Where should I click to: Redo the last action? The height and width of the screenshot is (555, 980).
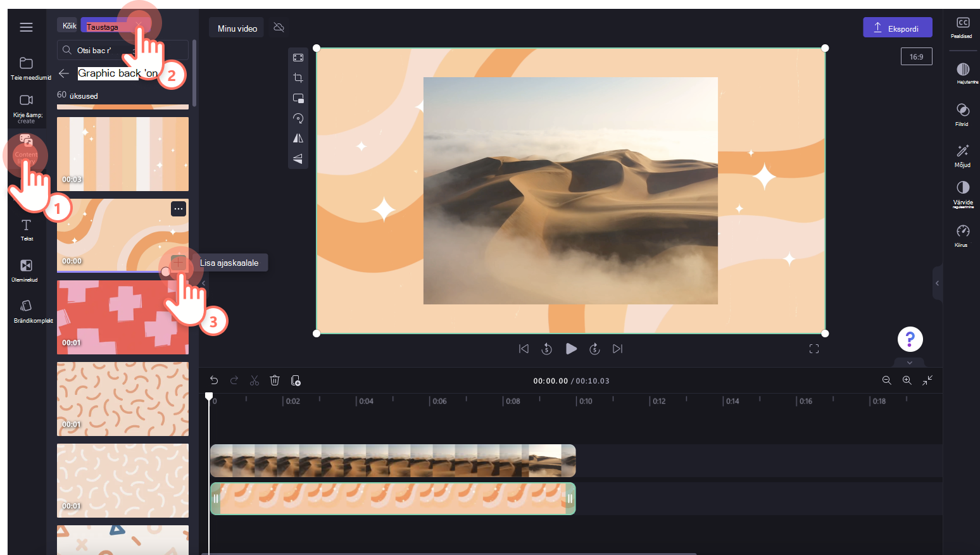coord(234,380)
